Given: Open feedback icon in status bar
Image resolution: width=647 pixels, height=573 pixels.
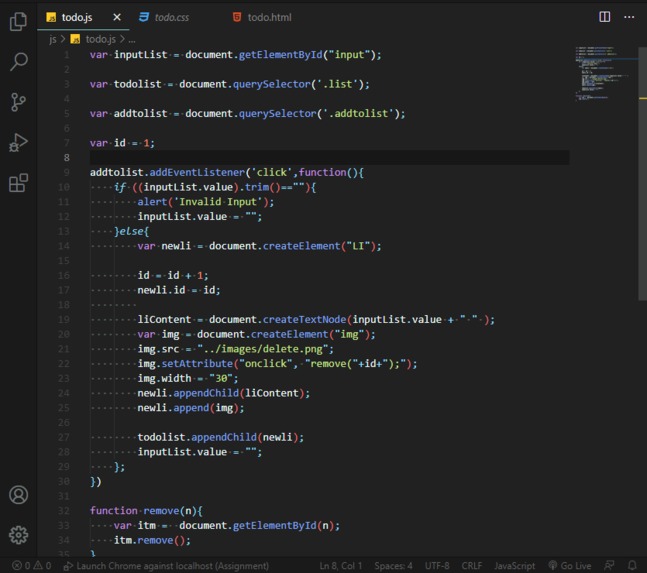Looking at the screenshot, I should pos(609,566).
